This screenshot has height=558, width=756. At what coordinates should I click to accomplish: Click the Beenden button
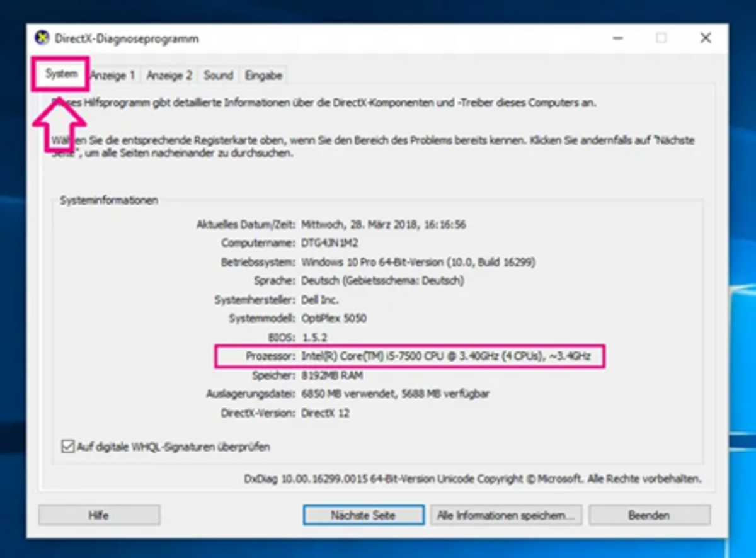tap(650, 515)
